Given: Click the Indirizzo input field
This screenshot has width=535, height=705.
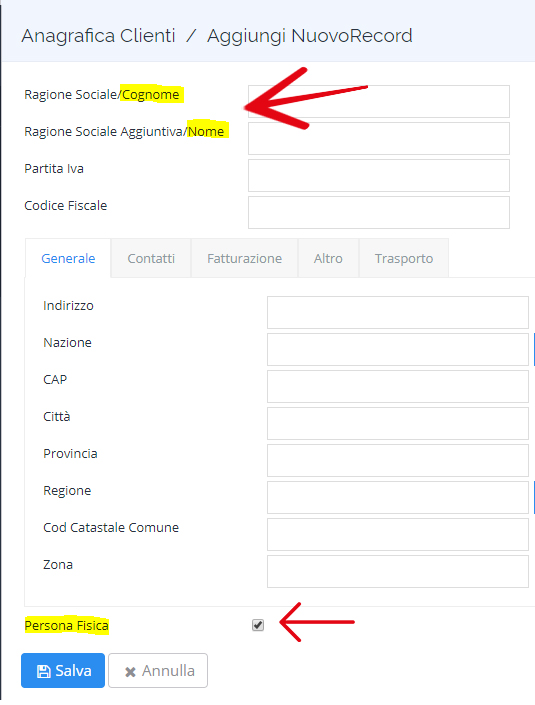Looking at the screenshot, I should [x=397, y=312].
